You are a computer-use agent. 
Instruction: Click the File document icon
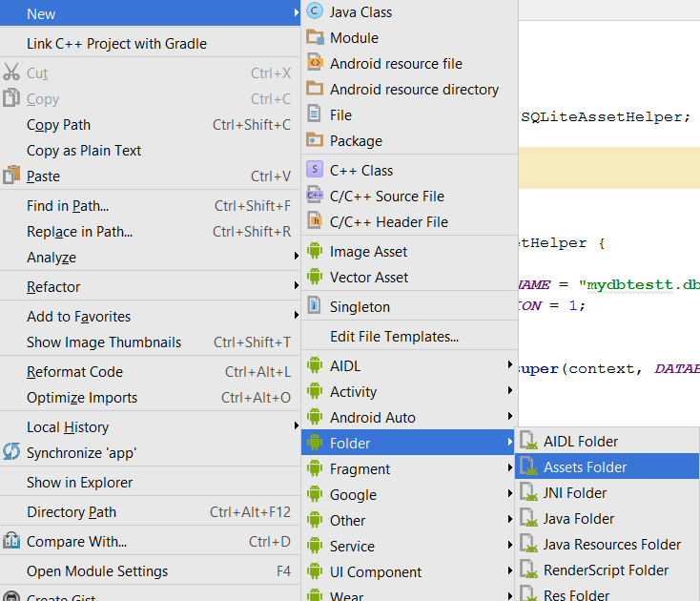pyautogui.click(x=315, y=114)
